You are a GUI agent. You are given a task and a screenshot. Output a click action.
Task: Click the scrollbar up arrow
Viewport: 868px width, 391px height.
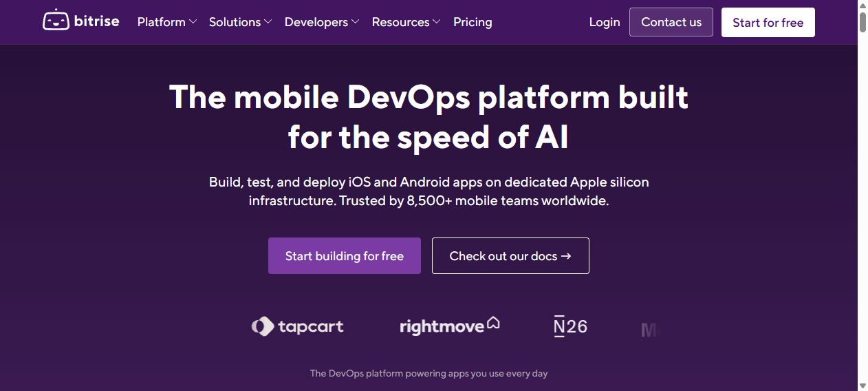click(862, 5)
